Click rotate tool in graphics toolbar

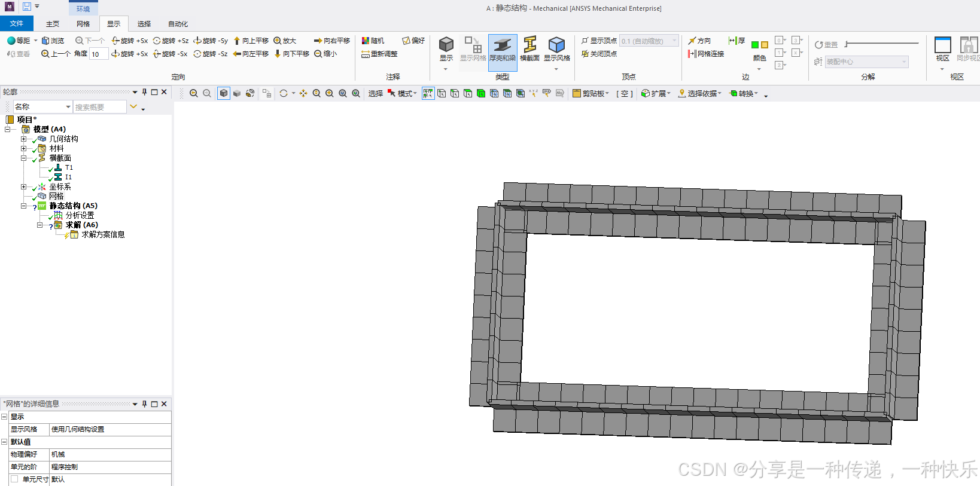pyautogui.click(x=284, y=93)
